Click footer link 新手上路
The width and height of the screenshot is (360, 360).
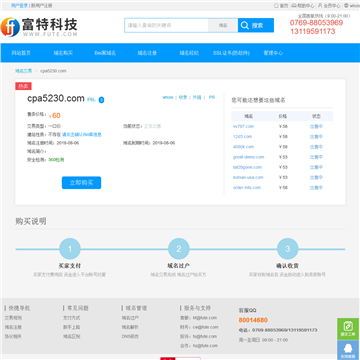click(72, 327)
